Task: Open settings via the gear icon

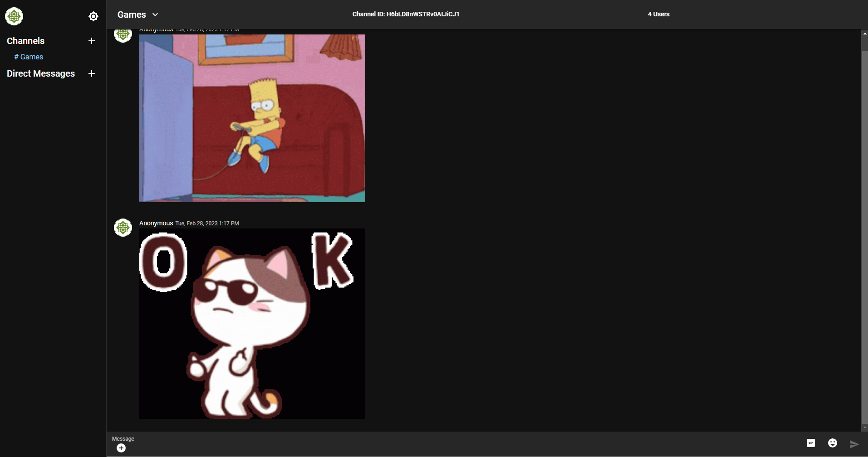Action: (93, 16)
